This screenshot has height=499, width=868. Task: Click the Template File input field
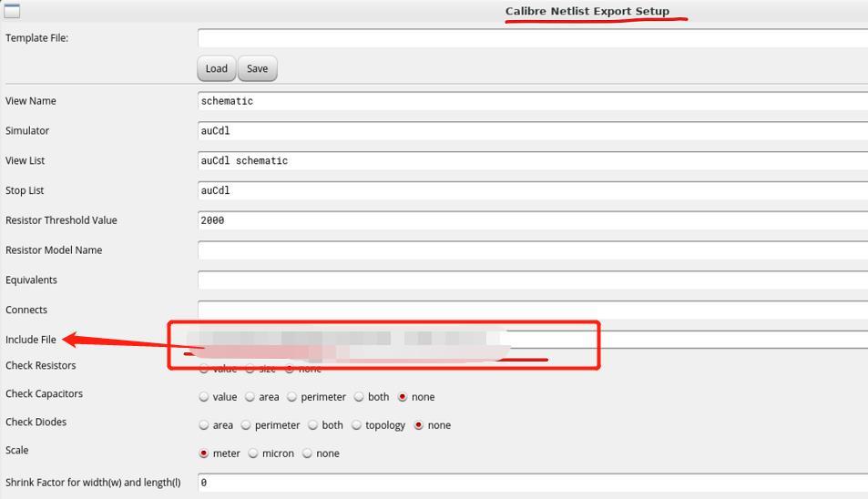pyautogui.click(x=532, y=38)
